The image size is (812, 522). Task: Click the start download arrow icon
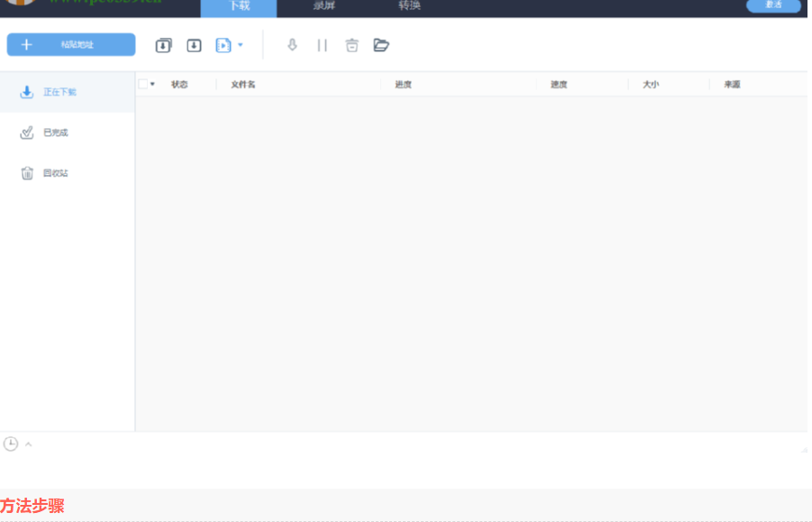pyautogui.click(x=292, y=45)
